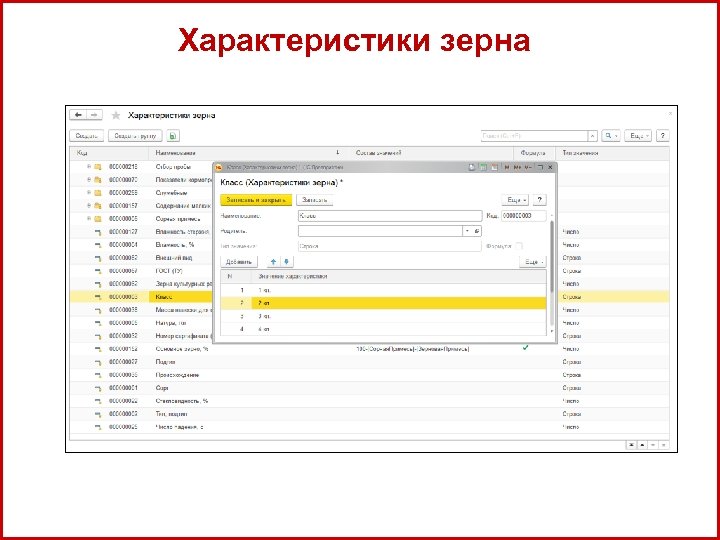Click the Добавить button
This screenshot has height=540, width=720.
(239, 262)
